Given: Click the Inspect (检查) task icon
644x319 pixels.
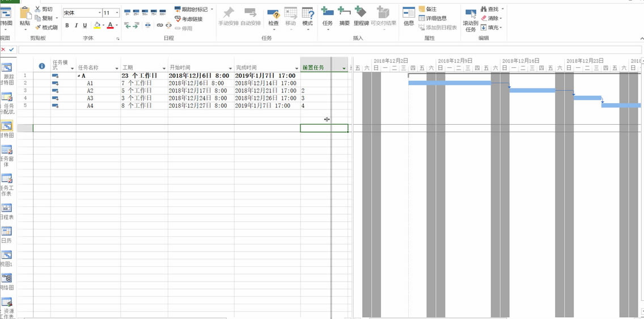Looking at the screenshot, I should pyautogui.click(x=274, y=13).
